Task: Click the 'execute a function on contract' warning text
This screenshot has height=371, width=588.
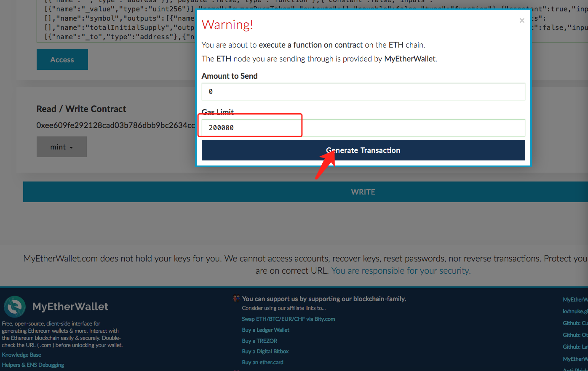Action: (311, 45)
